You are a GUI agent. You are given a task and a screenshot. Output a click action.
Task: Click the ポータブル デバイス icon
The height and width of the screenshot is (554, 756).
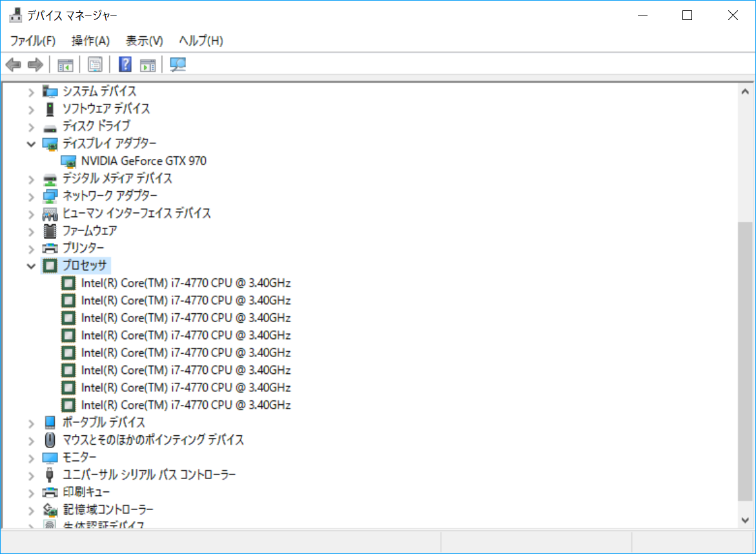(x=50, y=422)
